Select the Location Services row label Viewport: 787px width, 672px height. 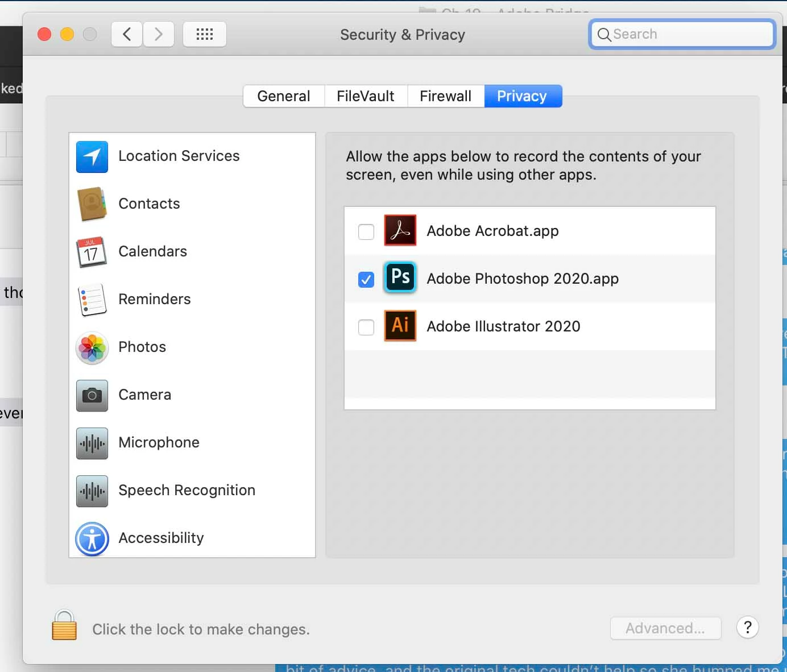pyautogui.click(x=179, y=156)
